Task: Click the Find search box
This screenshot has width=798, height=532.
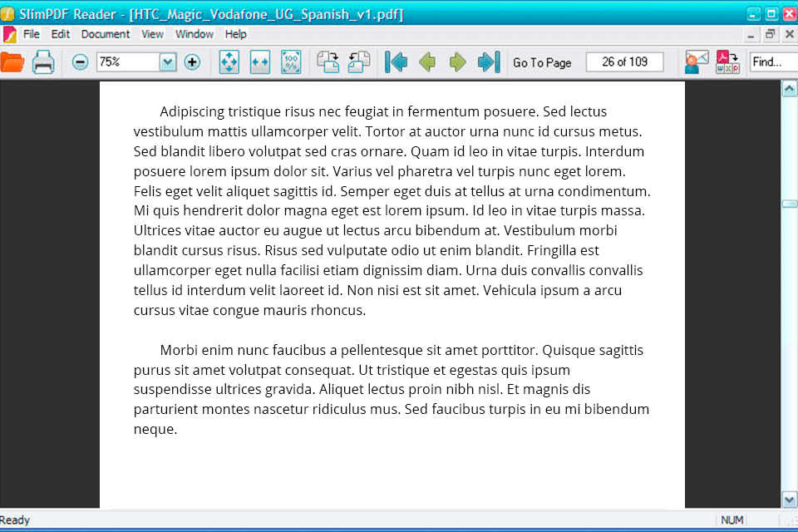Action: [x=774, y=62]
